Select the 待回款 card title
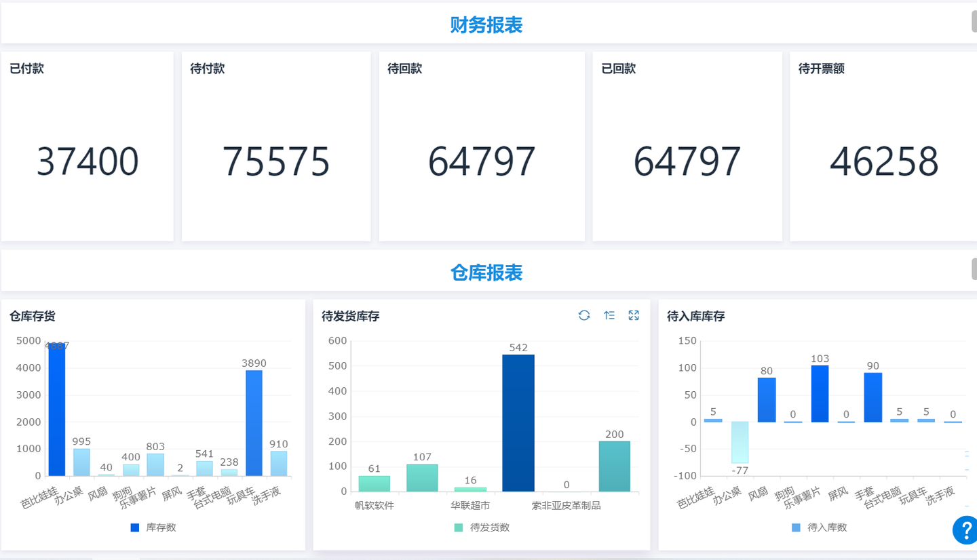 click(x=404, y=68)
